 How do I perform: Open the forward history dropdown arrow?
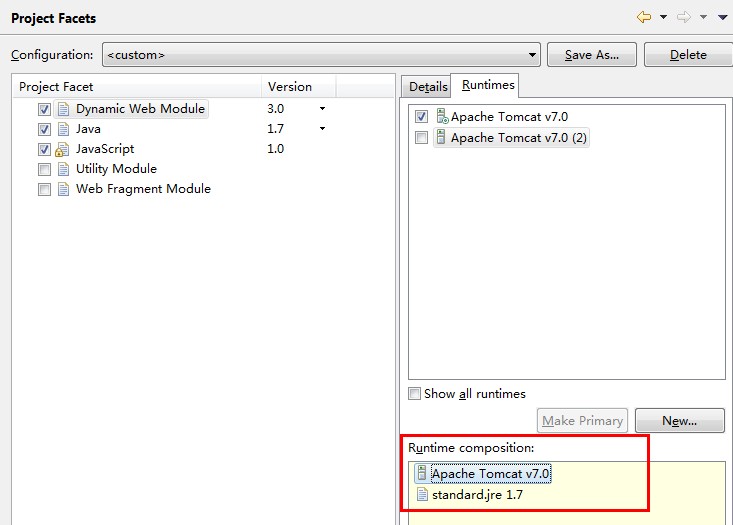pos(703,17)
